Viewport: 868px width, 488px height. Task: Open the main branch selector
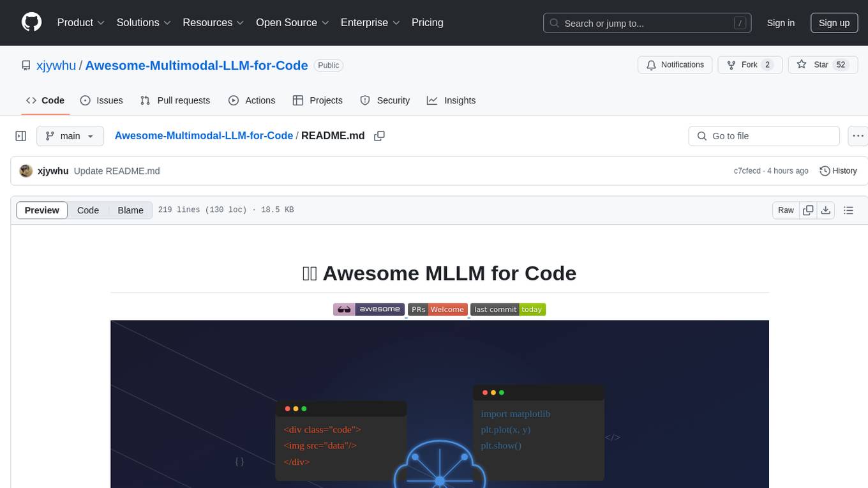(x=70, y=136)
